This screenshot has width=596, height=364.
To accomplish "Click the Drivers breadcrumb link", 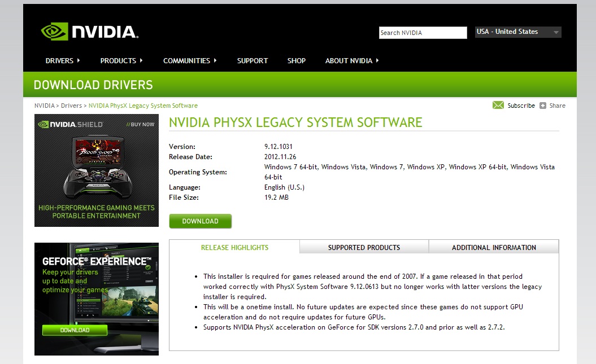I will click(x=71, y=106).
